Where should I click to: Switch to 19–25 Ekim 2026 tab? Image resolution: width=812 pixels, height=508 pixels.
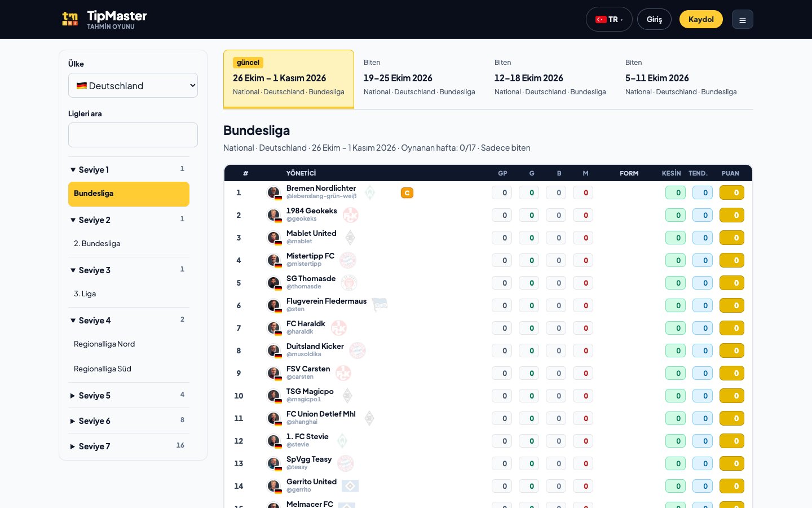tap(420, 79)
